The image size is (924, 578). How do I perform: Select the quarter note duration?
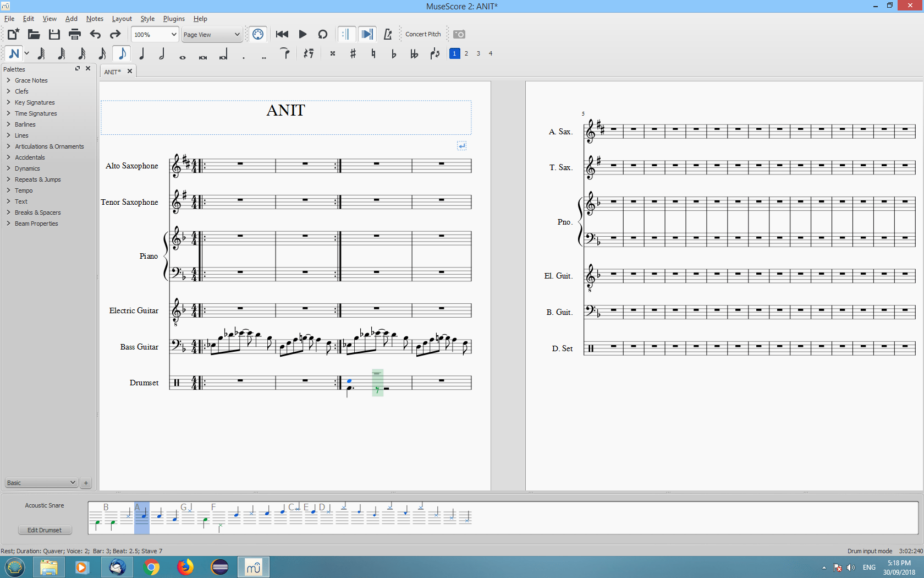[x=142, y=53]
